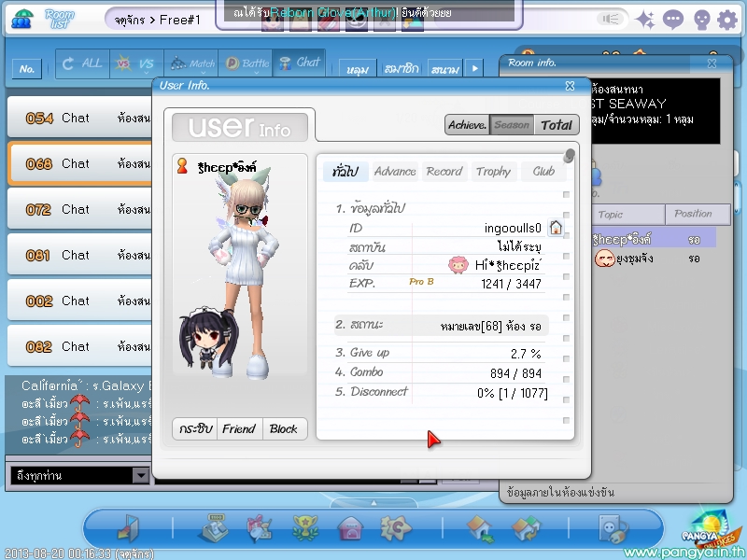Select room 072 Chat in the list
The image size is (747, 560).
point(80,209)
